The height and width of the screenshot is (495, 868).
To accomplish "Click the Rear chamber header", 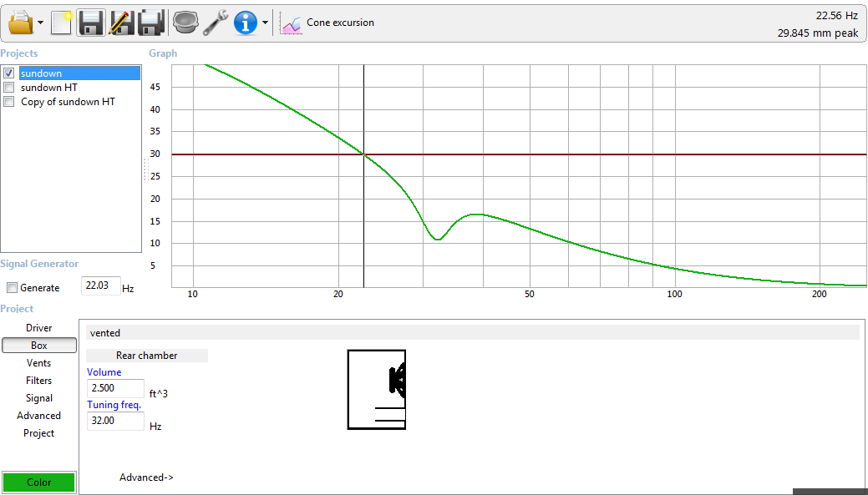I will pyautogui.click(x=147, y=356).
